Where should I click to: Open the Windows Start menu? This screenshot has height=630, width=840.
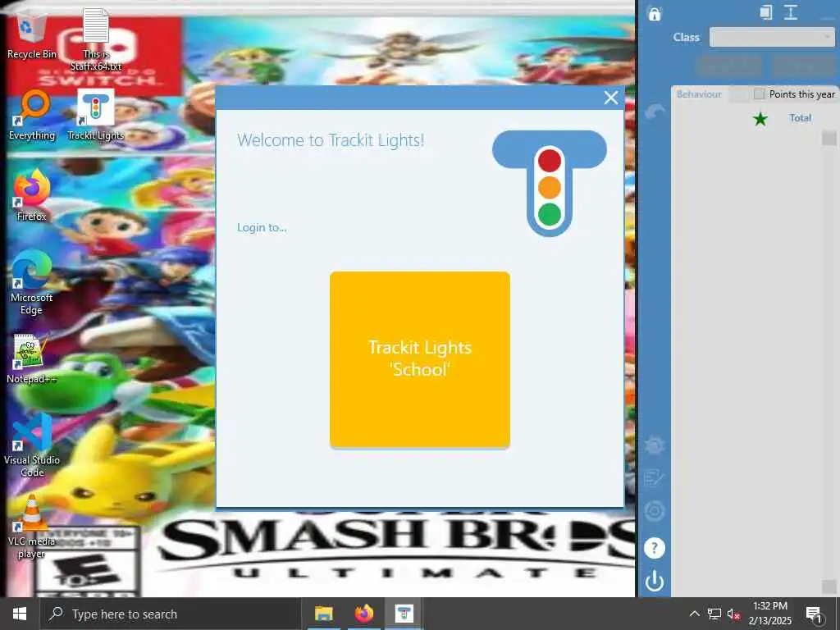(20, 614)
